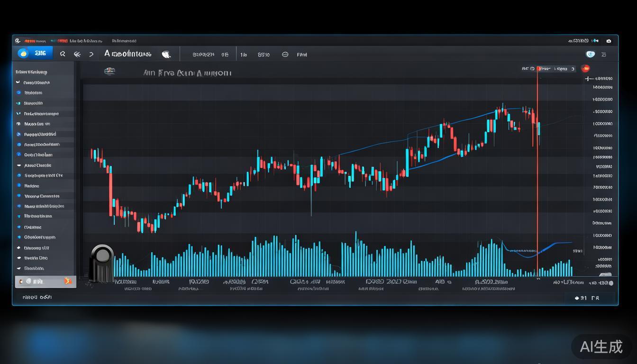This screenshot has height=364, width=637.
Task: Click the white leaf icon beside the title
Action: click(x=166, y=55)
